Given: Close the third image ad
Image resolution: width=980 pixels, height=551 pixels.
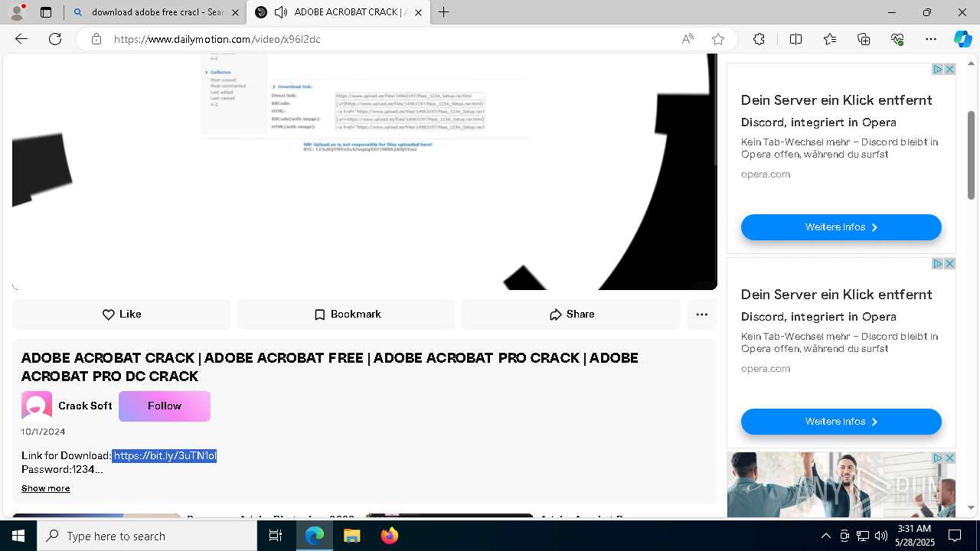Looking at the screenshot, I should pyautogui.click(x=949, y=458).
